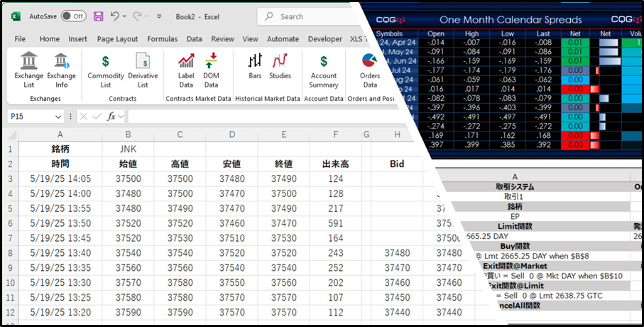Switch to the Home tab
Image resolution: width=644 pixels, height=327 pixels.
tap(50, 39)
